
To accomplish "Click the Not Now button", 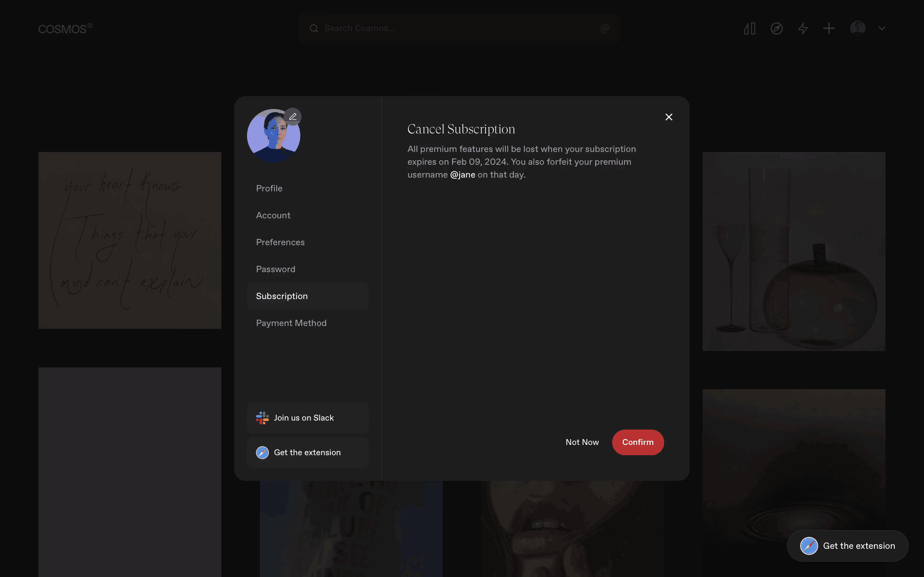I will 582,442.
